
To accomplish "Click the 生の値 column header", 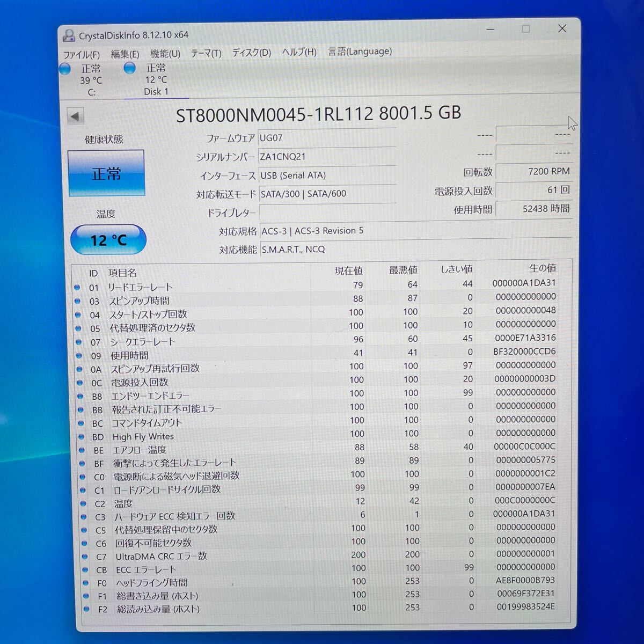I will [x=543, y=267].
